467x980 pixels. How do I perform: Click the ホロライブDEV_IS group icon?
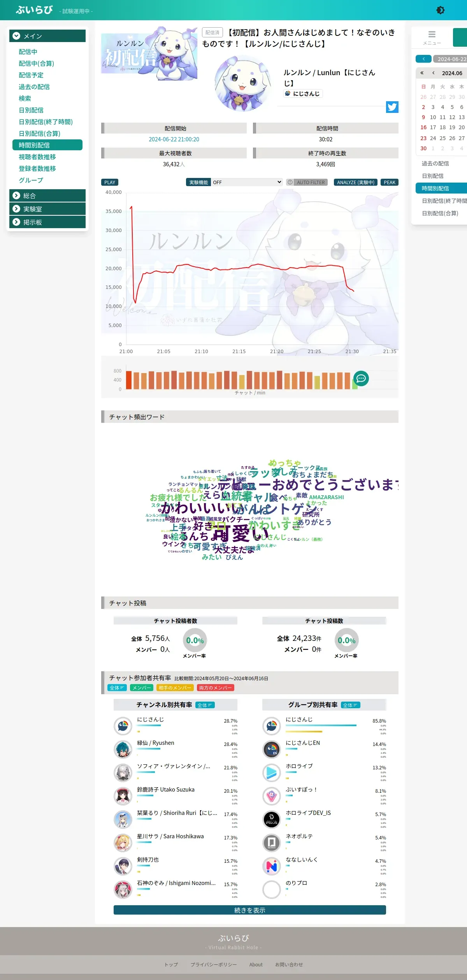(x=272, y=819)
